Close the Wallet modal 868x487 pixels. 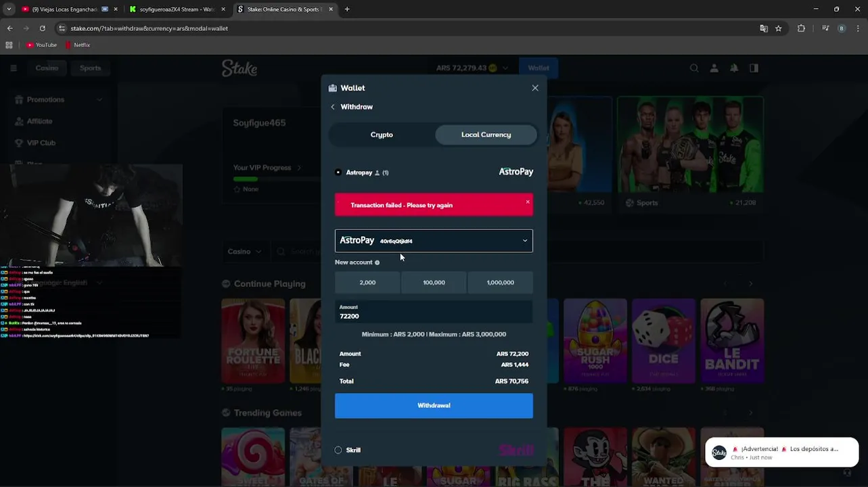[535, 88]
